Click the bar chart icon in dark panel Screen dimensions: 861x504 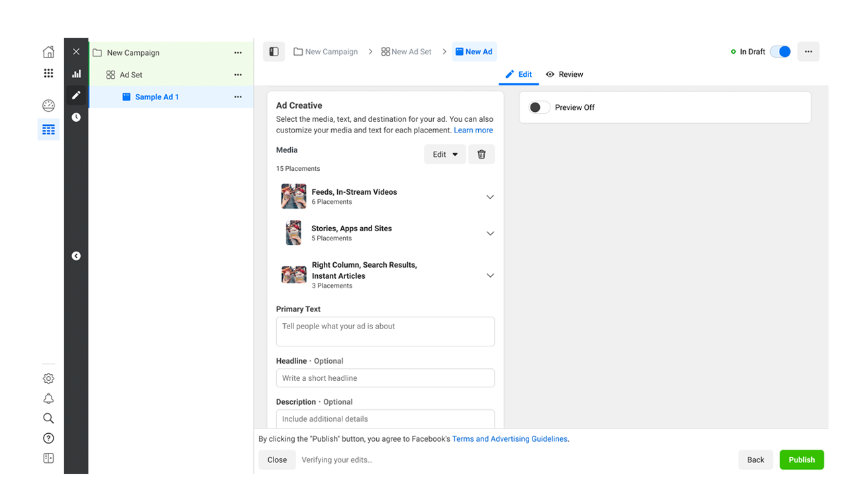point(76,74)
